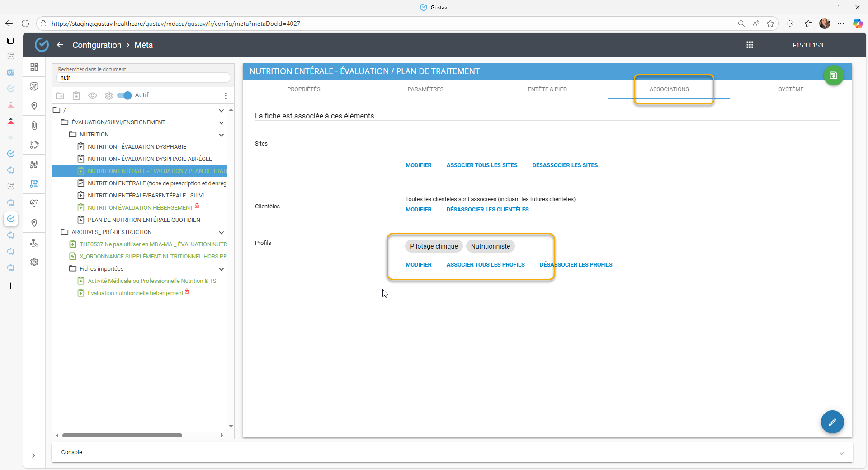Open three-dot menu in tree toolbar

pyautogui.click(x=226, y=95)
